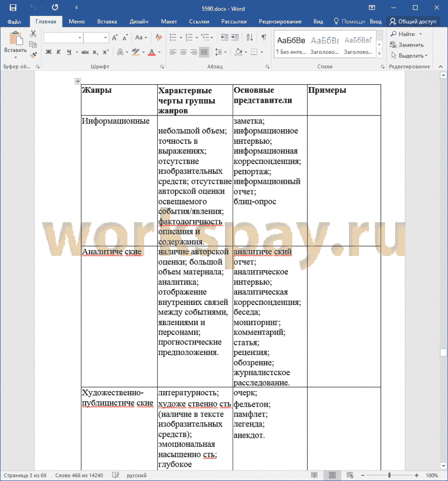Switch to the Рецензирование tab
The width and height of the screenshot is (448, 481).
click(280, 22)
